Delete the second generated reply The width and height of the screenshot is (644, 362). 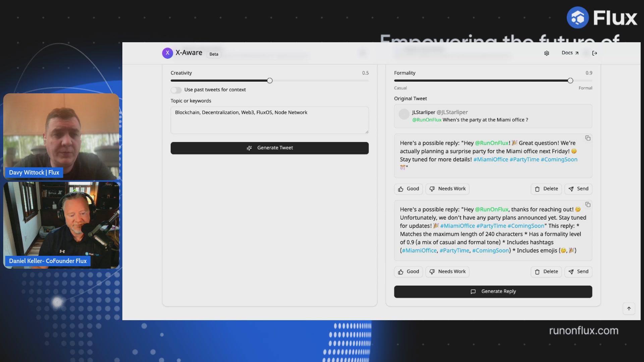(x=546, y=271)
